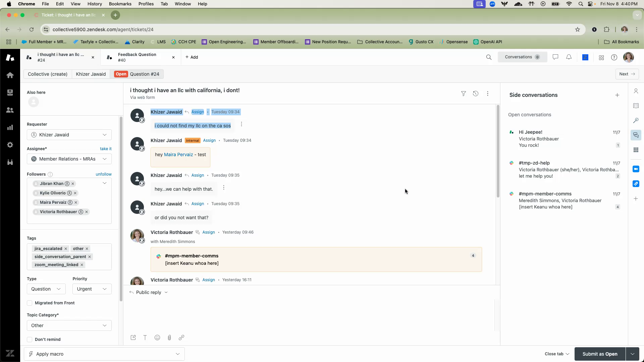Viewport: 644px width, 362px height.
Task: Open the Bookmarks menu in menu bar
Action: [x=120, y=4]
